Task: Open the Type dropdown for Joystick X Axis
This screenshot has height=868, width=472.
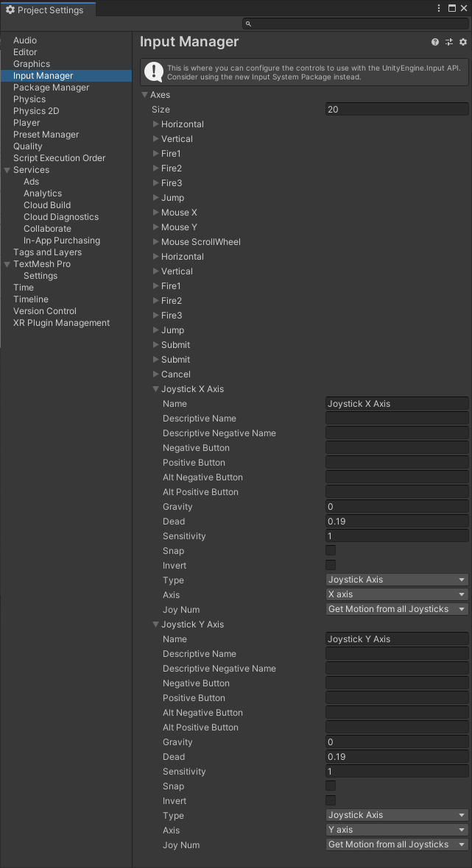Action: (x=397, y=580)
